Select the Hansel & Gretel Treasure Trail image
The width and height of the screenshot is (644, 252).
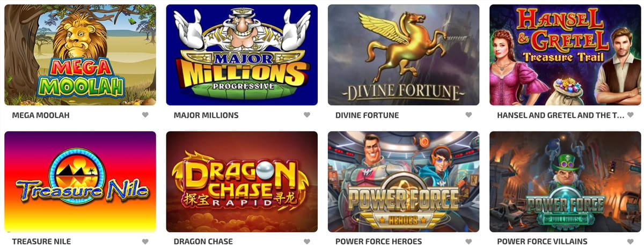click(x=566, y=55)
